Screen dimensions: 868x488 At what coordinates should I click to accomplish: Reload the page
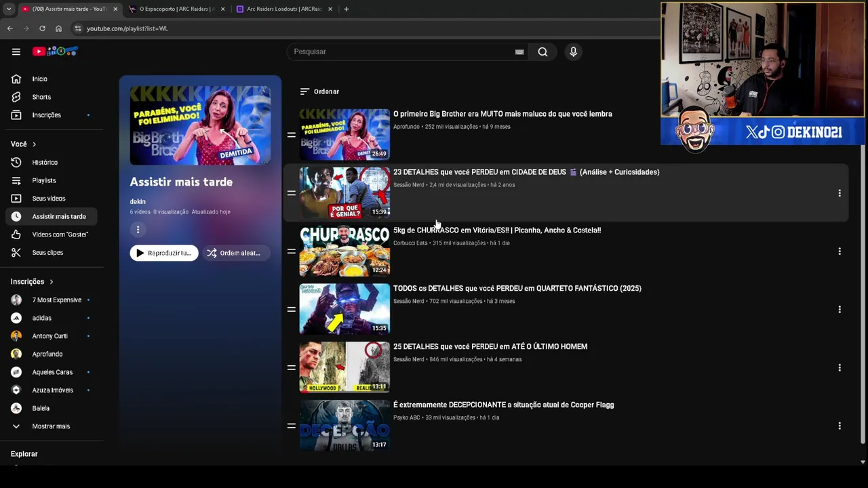tap(42, 28)
